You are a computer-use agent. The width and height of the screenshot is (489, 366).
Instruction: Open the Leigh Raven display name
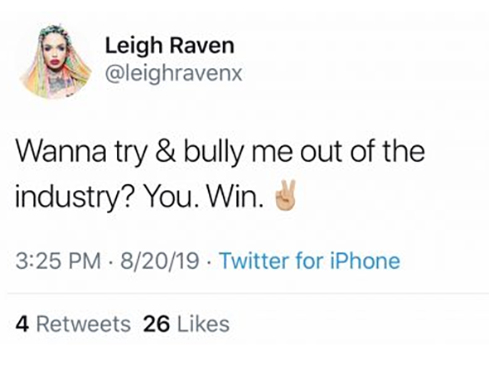pyautogui.click(x=170, y=46)
